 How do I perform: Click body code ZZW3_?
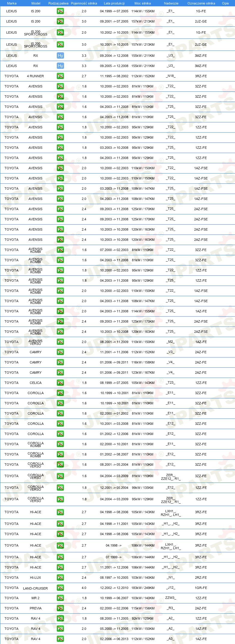[x=171, y=598]
